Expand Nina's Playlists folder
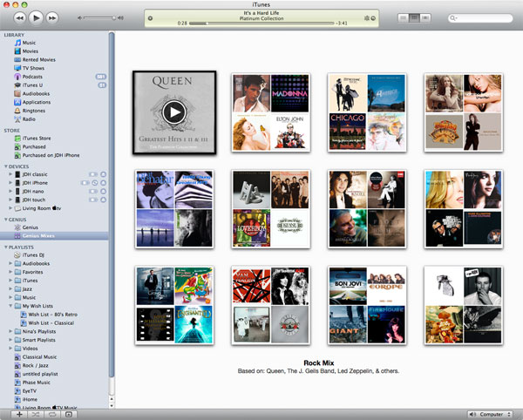The width and height of the screenshot is (523, 420). click(x=10, y=331)
